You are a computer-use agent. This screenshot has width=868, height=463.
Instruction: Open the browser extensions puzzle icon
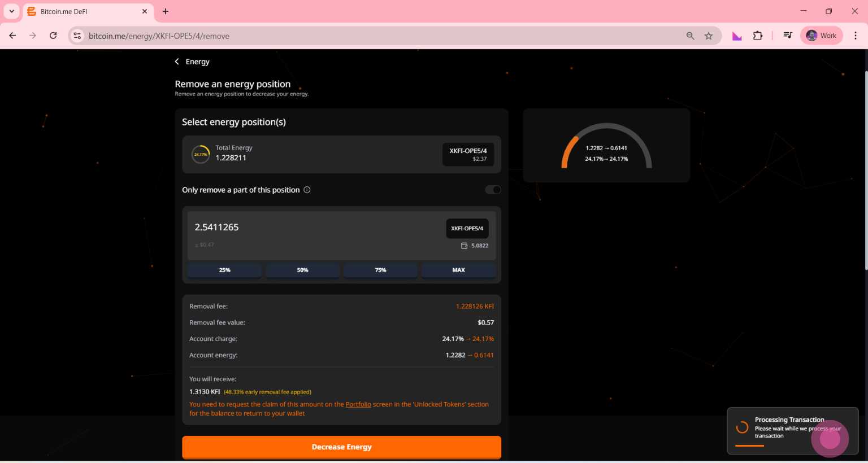758,36
